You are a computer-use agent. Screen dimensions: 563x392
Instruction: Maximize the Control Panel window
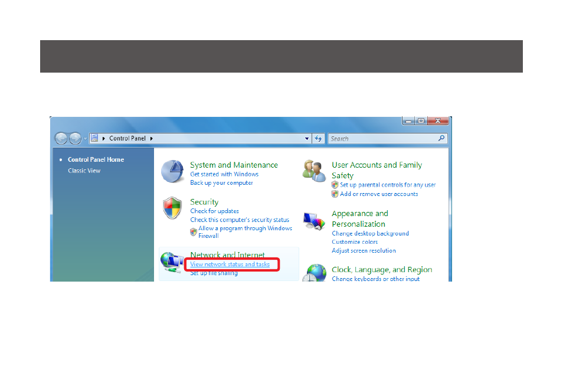pyautogui.click(x=421, y=120)
